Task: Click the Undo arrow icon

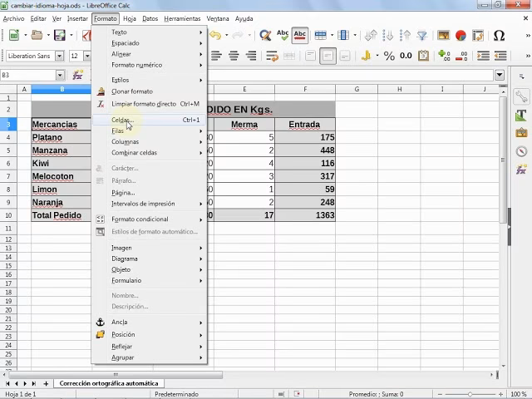Action: (x=215, y=36)
